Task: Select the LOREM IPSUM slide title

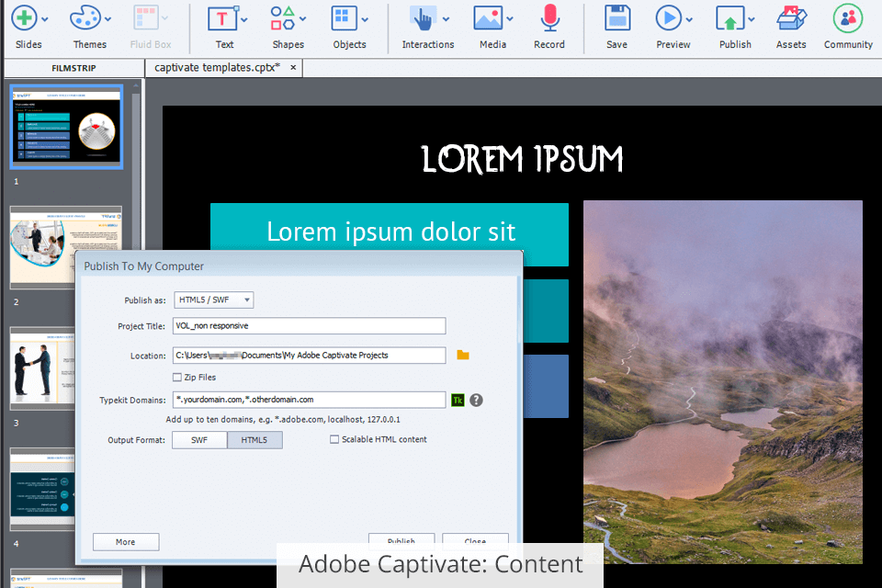Action: (x=522, y=159)
